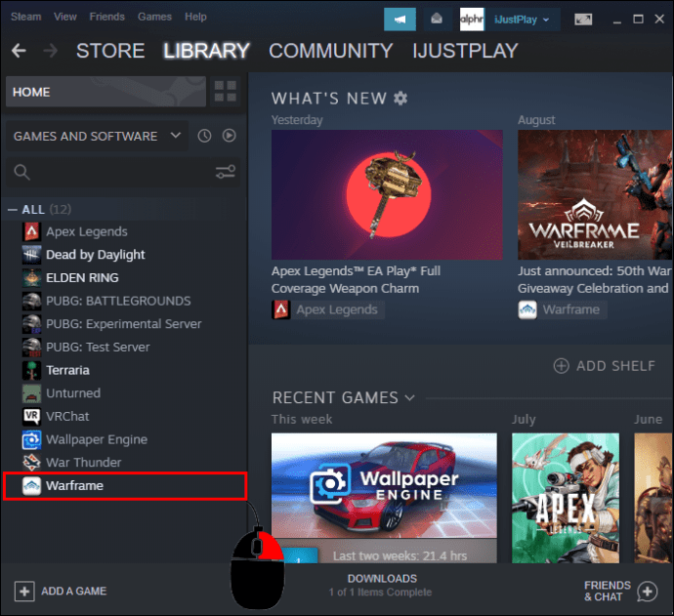The image size is (674, 616).
Task: Open Apex Legends EA Play charm headline
Action: pyautogui.click(x=356, y=279)
